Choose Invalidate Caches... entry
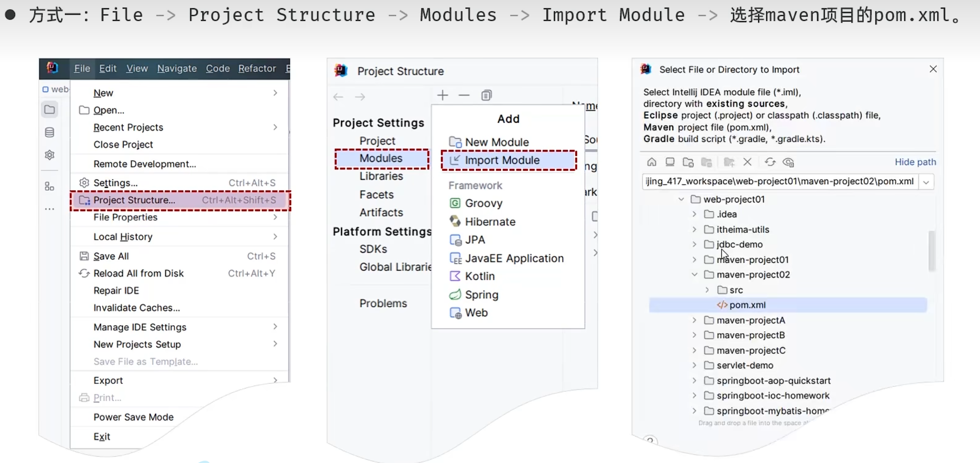Viewport: 980px width, 463px height. click(180, 307)
